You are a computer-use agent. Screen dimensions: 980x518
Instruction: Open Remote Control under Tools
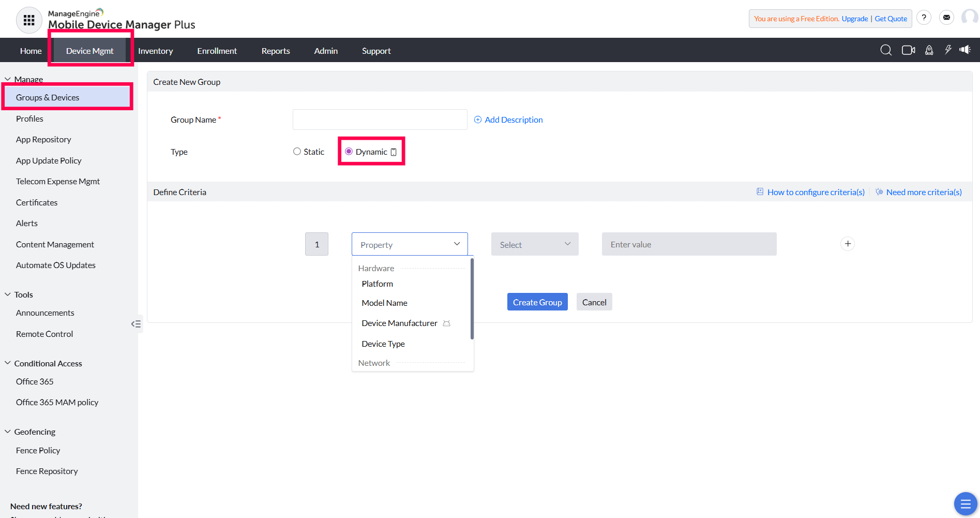[x=44, y=334]
